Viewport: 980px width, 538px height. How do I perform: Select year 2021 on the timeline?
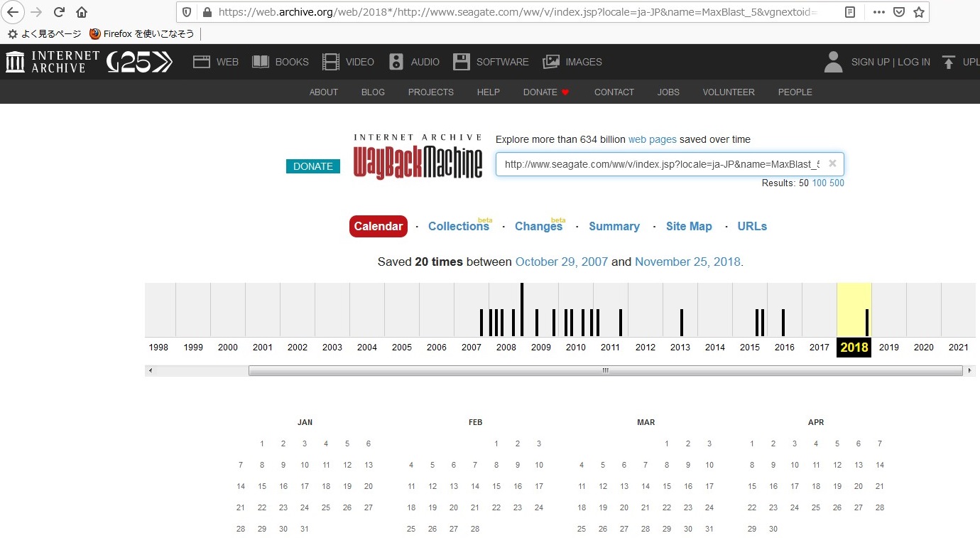pos(959,348)
